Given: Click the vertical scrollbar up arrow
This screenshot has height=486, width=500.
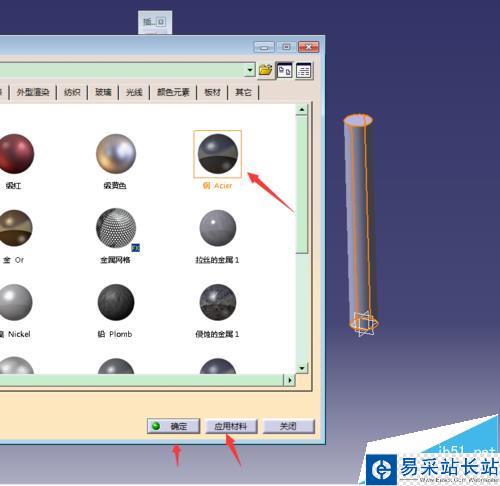Looking at the screenshot, I should pyautogui.click(x=302, y=109).
